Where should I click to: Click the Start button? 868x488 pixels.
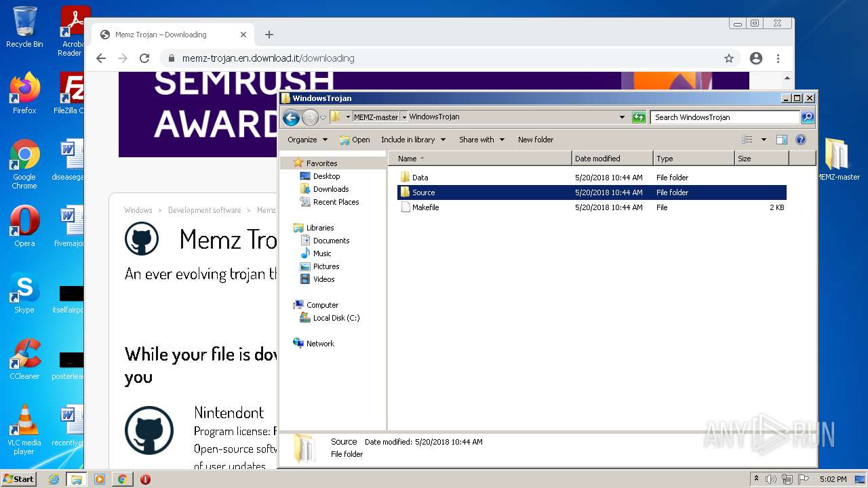[19, 479]
